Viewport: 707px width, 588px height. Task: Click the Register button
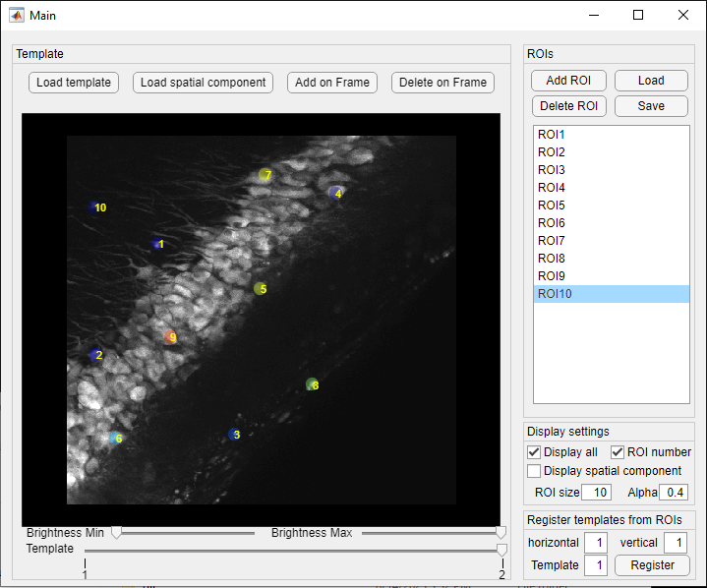click(x=652, y=565)
